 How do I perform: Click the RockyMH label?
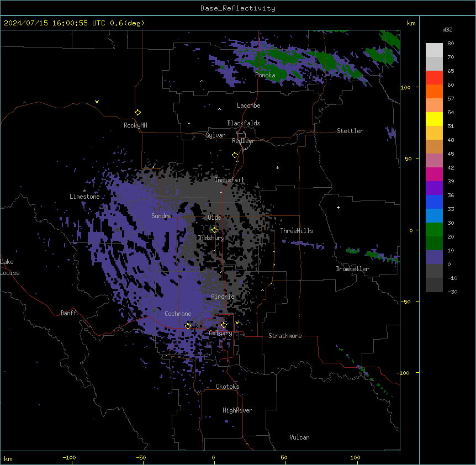tap(135, 125)
